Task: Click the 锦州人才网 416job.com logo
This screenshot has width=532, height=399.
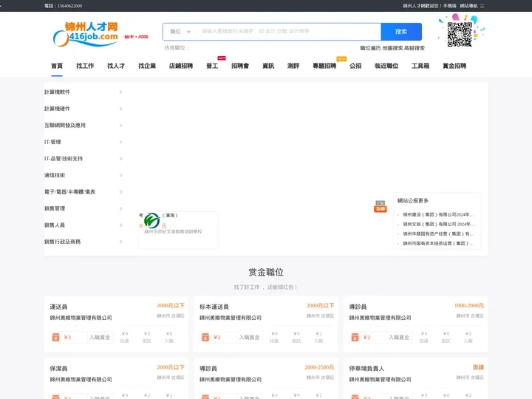Action: 86,34
